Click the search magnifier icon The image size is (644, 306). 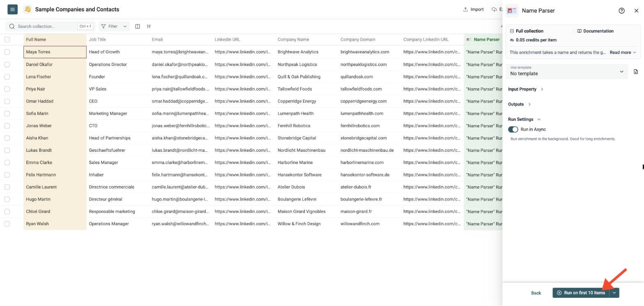pos(11,26)
